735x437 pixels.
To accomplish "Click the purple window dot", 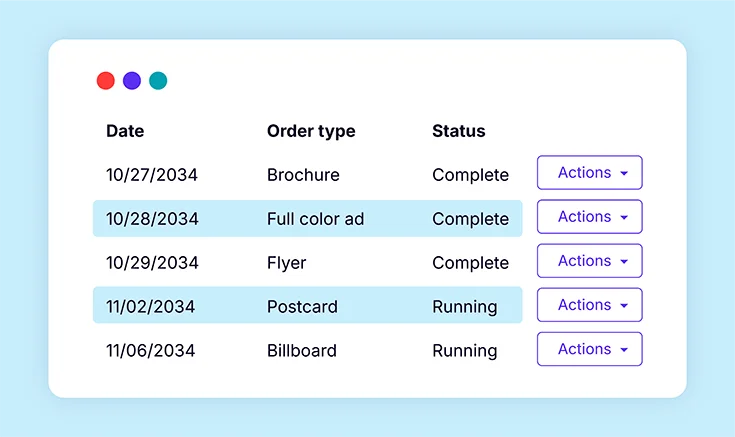I will pos(132,81).
